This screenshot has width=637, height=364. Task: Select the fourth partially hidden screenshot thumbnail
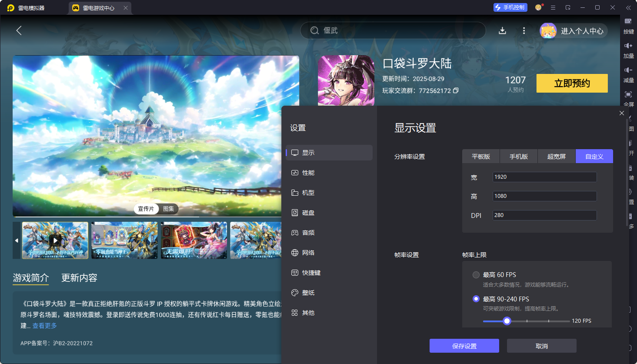tap(256, 240)
